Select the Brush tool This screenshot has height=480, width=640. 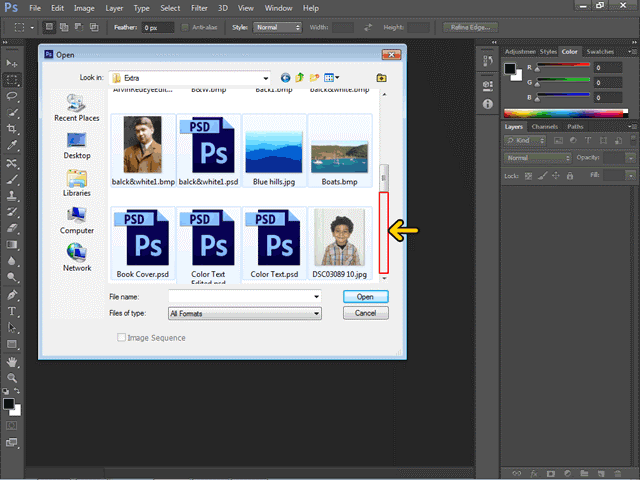11,180
